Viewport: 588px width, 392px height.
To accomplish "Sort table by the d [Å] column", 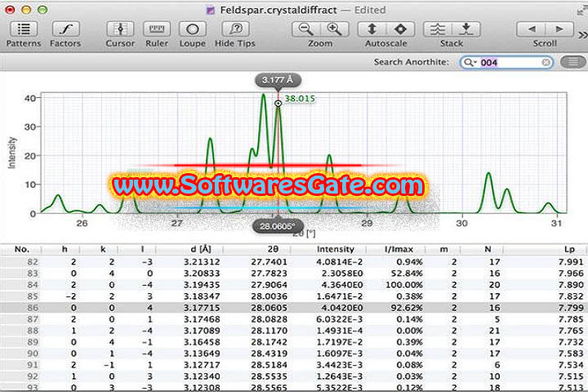I will click(x=201, y=249).
